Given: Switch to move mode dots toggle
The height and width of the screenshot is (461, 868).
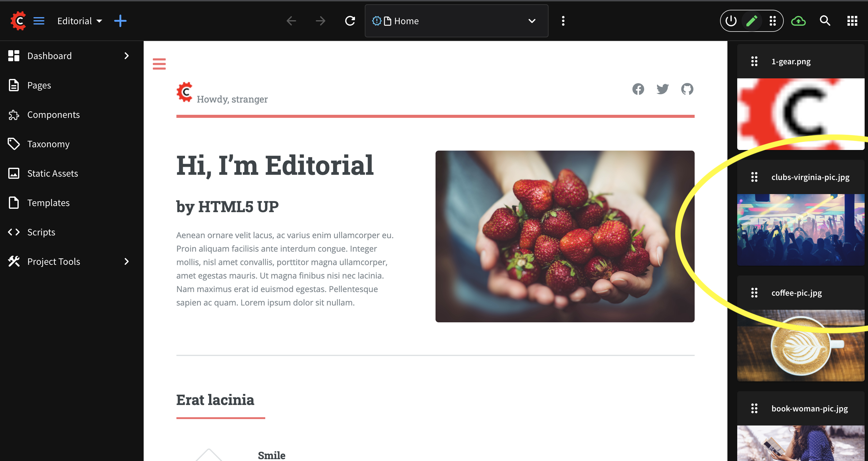Looking at the screenshot, I should (773, 21).
